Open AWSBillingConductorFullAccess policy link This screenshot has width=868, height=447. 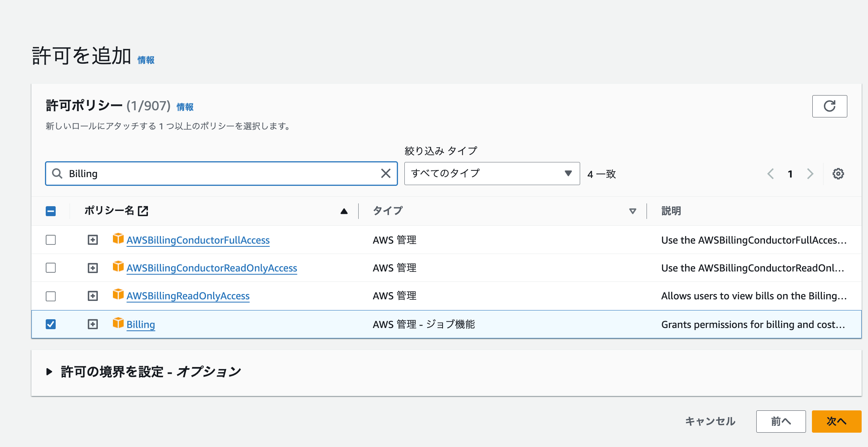[x=198, y=240]
